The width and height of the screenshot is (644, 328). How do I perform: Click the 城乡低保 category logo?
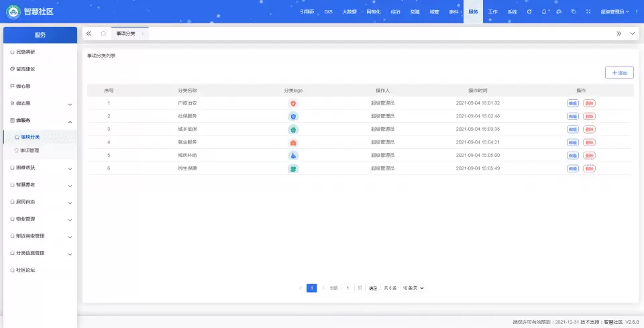pyautogui.click(x=293, y=129)
